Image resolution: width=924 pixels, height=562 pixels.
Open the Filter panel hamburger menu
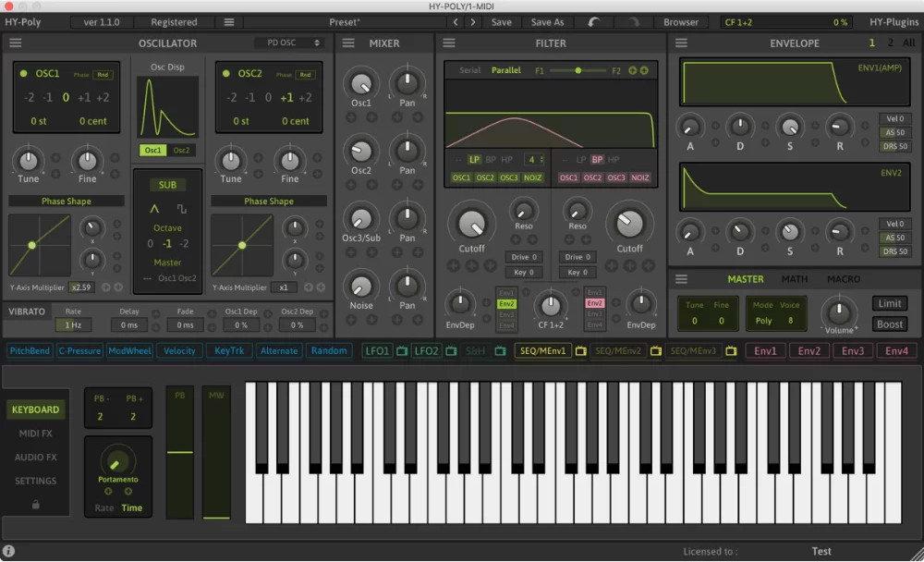448,43
